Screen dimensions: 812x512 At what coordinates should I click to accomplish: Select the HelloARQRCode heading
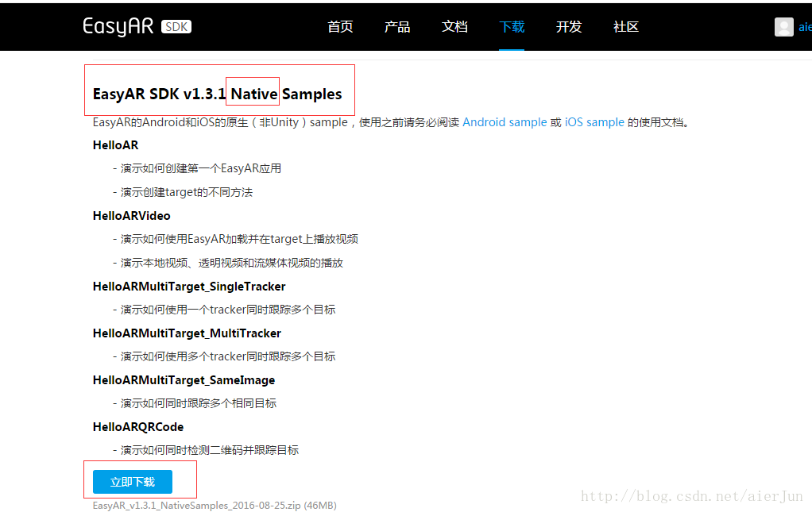[138, 427]
